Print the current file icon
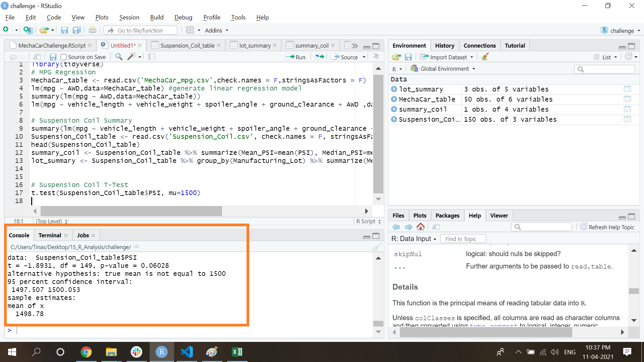This screenshot has height=362, width=644. pyautogui.click(x=93, y=30)
